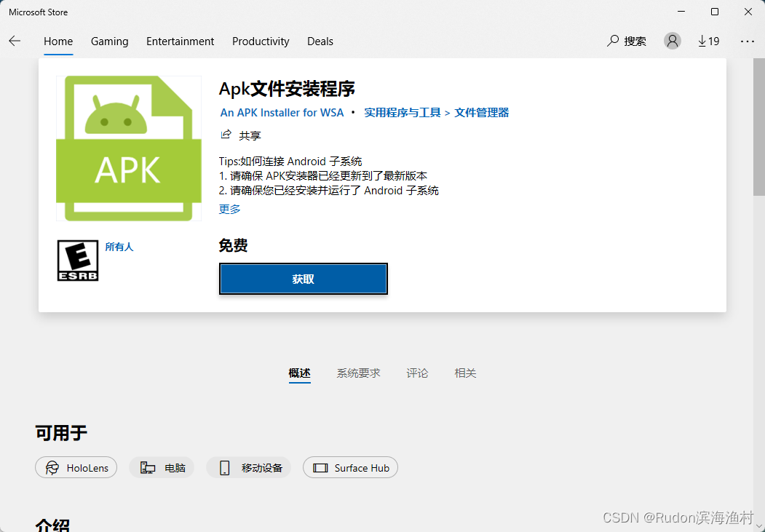
Task: Select the Surface Hub device chip
Action: tap(350, 468)
